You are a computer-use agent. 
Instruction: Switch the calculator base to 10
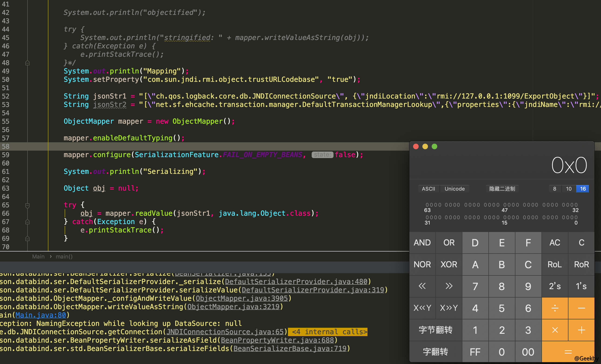(x=569, y=189)
